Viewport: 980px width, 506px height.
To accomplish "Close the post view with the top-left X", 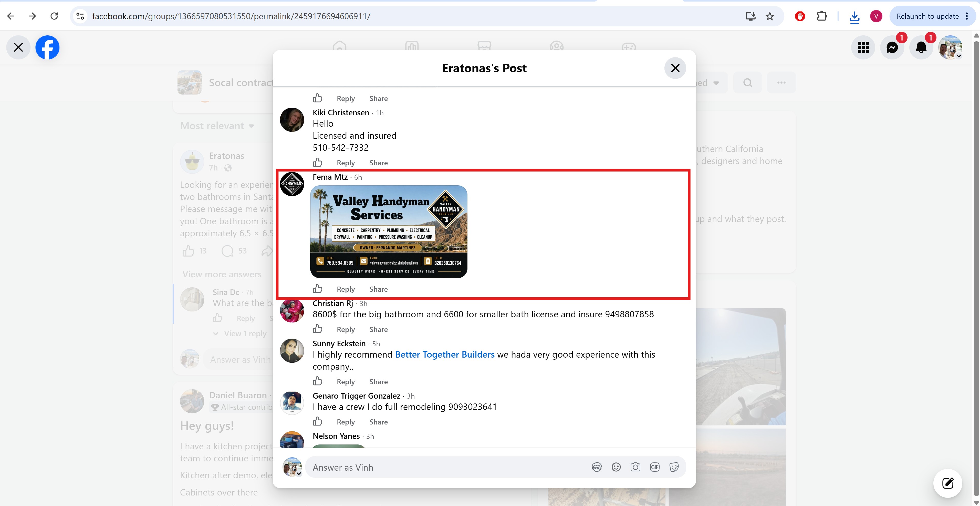I will point(18,48).
